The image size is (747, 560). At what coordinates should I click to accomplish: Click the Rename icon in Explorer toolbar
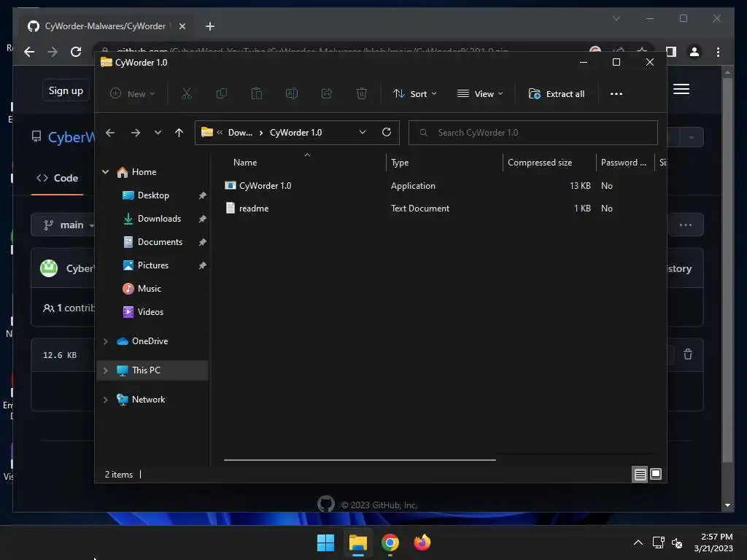coord(292,94)
